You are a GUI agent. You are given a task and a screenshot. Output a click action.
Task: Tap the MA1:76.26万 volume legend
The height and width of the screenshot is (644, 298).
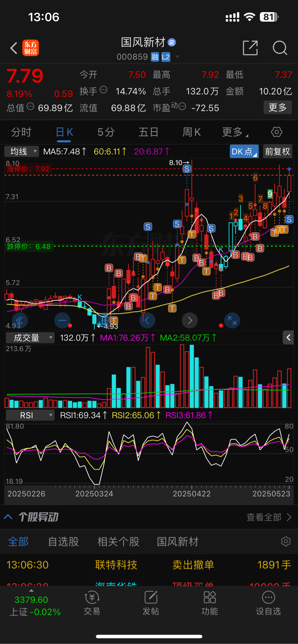pos(128,338)
